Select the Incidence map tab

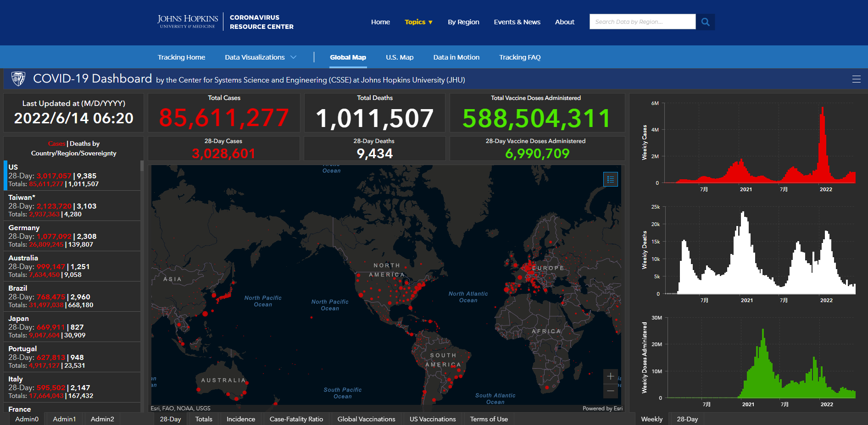[240, 419]
